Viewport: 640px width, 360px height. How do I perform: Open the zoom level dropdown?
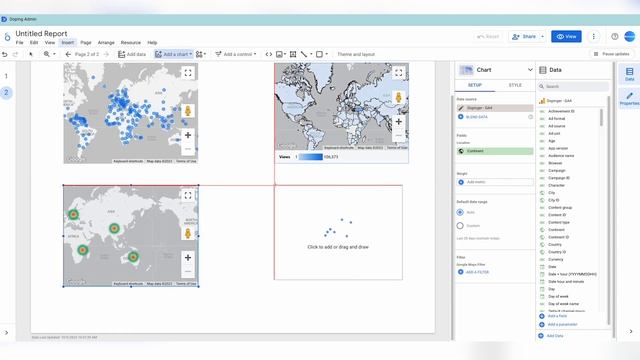[x=49, y=54]
